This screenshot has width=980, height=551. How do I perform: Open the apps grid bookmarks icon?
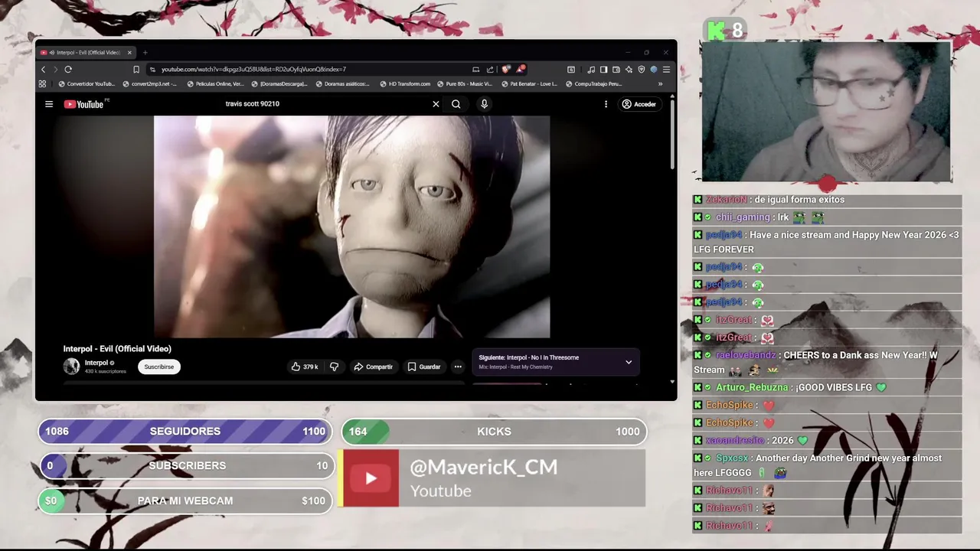pyautogui.click(x=42, y=84)
